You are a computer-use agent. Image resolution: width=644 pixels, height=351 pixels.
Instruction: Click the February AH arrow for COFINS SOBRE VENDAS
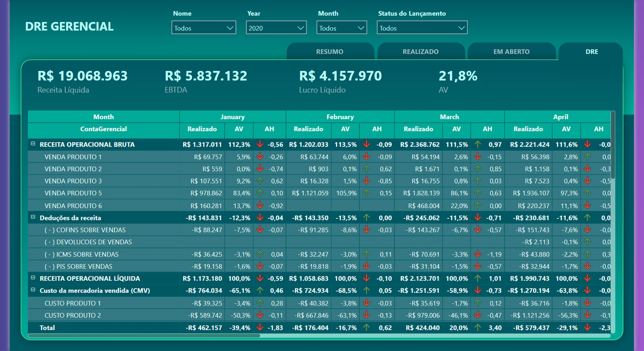click(366, 230)
